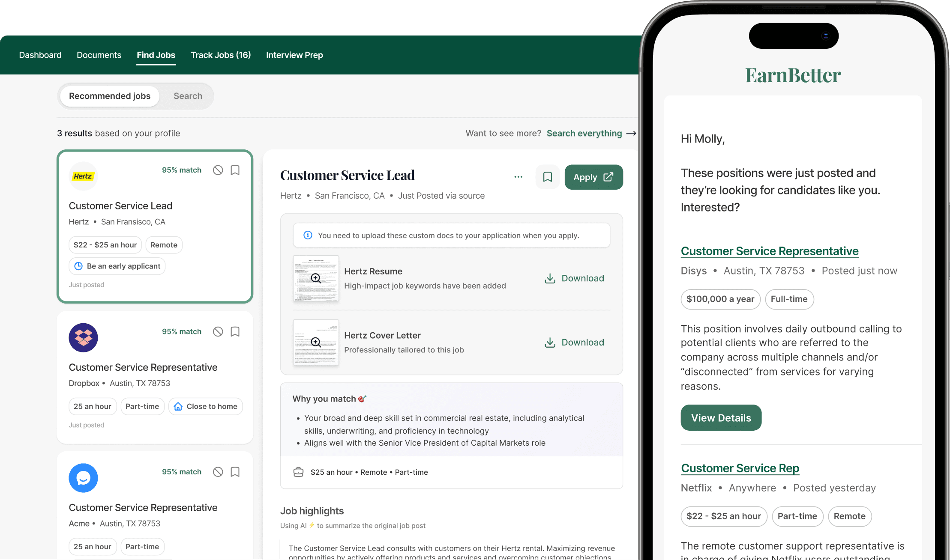Image resolution: width=950 pixels, height=560 pixels.
Task: Click the dismiss icon on Acme job card
Action: coord(218,471)
